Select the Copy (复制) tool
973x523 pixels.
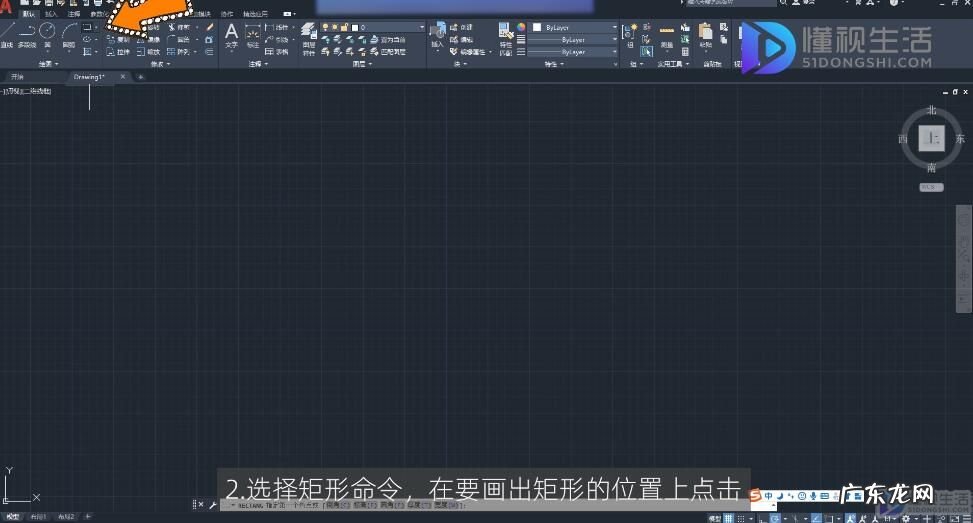click(118, 39)
